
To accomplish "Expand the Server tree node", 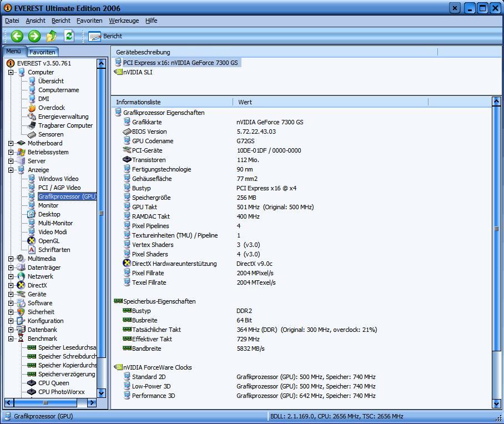I will tap(11, 161).
